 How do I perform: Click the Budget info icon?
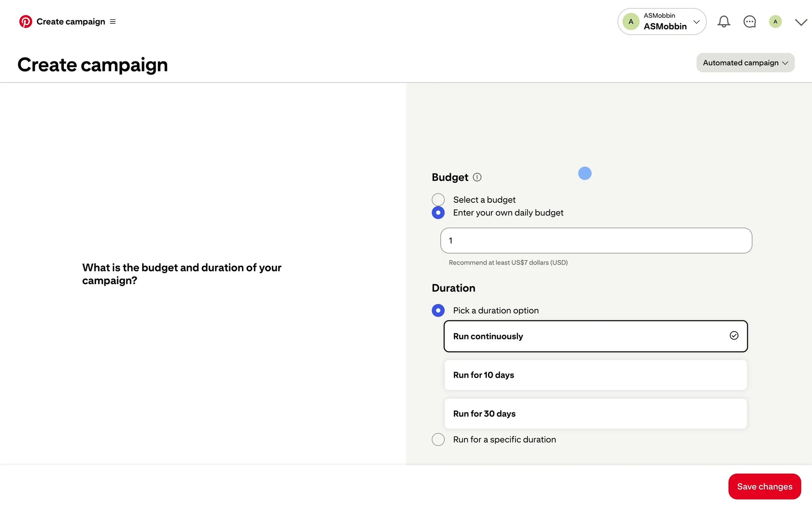(x=477, y=177)
